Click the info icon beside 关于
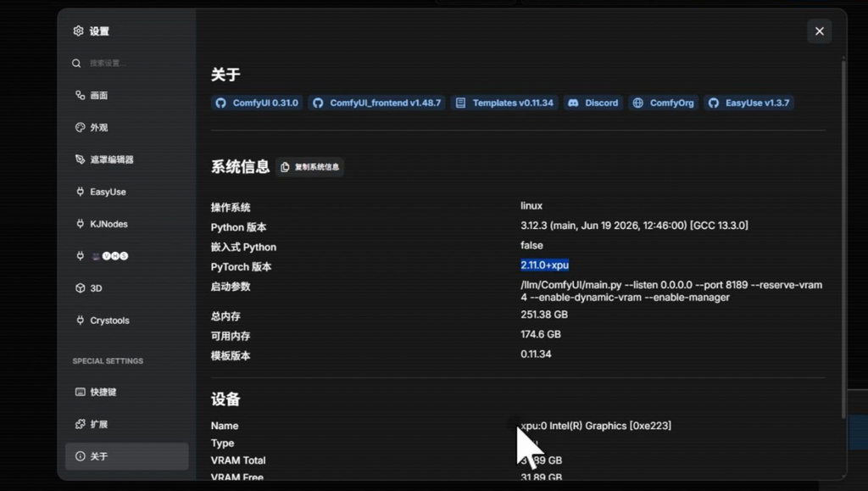This screenshot has height=491, width=868. click(x=81, y=456)
